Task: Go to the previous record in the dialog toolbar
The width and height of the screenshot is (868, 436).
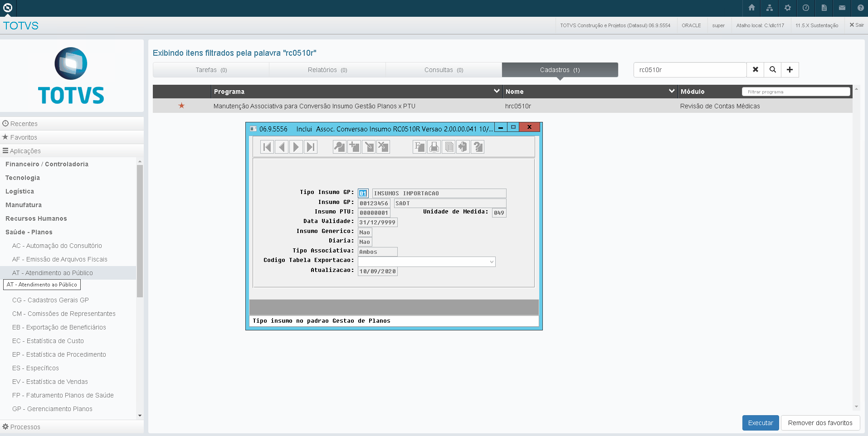Action: [x=282, y=147]
